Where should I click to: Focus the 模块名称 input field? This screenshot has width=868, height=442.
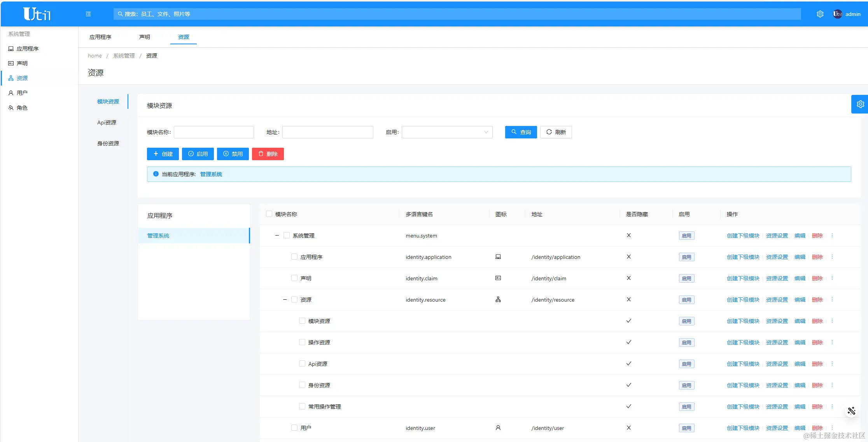pyautogui.click(x=213, y=132)
